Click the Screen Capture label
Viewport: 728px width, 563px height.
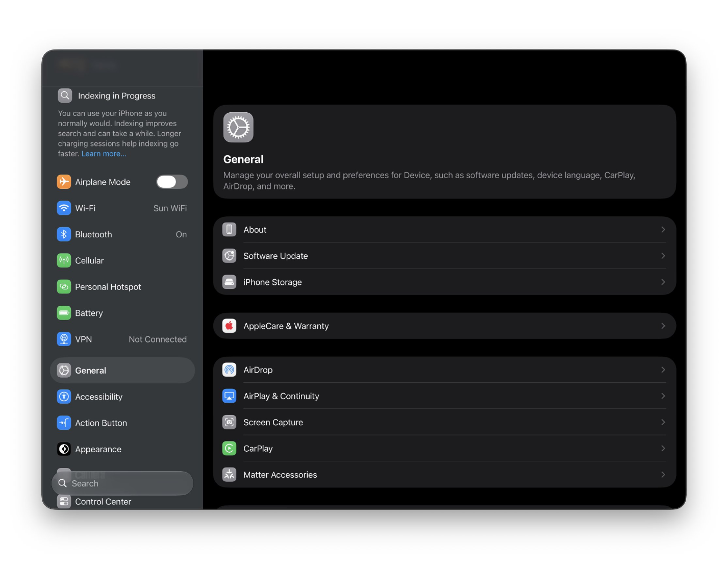coord(273,423)
